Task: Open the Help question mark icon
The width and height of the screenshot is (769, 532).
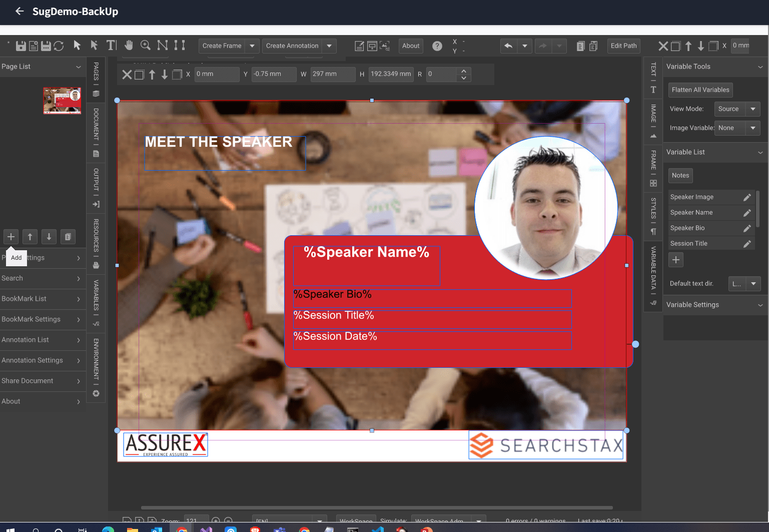Action: [x=437, y=46]
